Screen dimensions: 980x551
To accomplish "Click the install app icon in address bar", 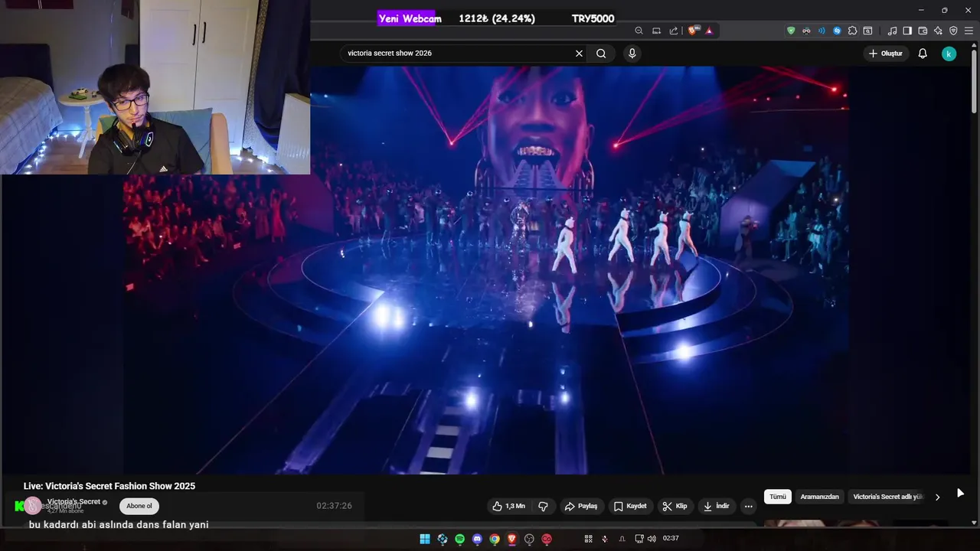I will tap(656, 31).
